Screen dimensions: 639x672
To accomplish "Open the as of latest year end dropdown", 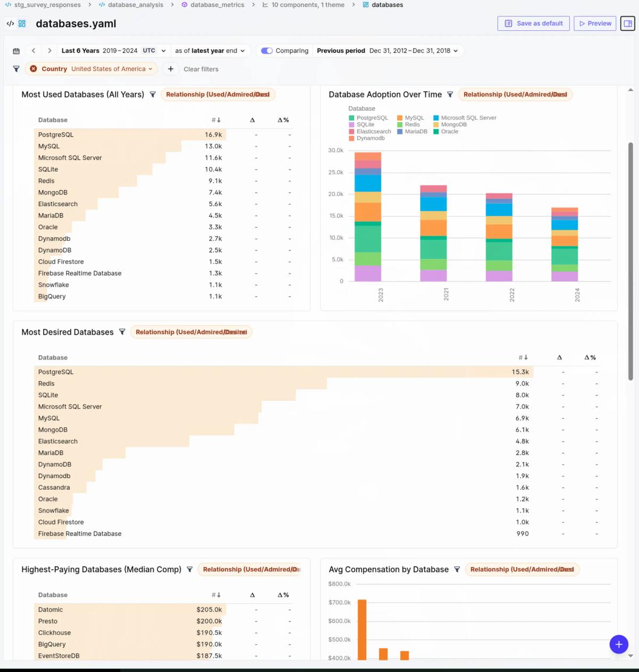I will [x=210, y=51].
